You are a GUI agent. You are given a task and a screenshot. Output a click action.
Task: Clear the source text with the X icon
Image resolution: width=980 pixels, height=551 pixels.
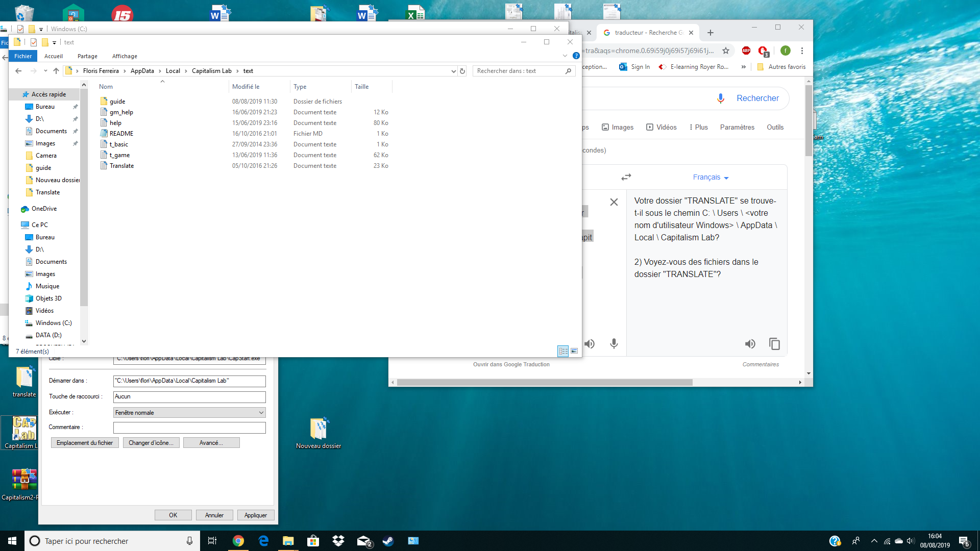click(614, 202)
